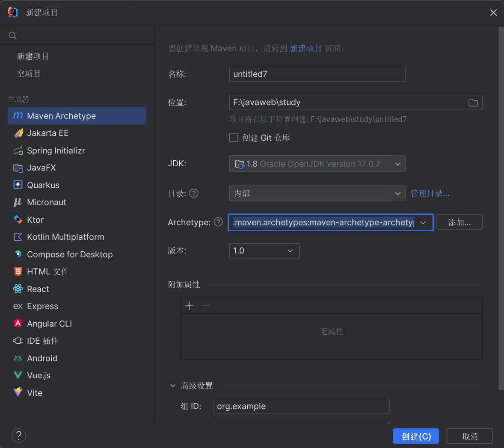
Task: Click the Spring Initializr leaf icon
Action: coord(18,150)
